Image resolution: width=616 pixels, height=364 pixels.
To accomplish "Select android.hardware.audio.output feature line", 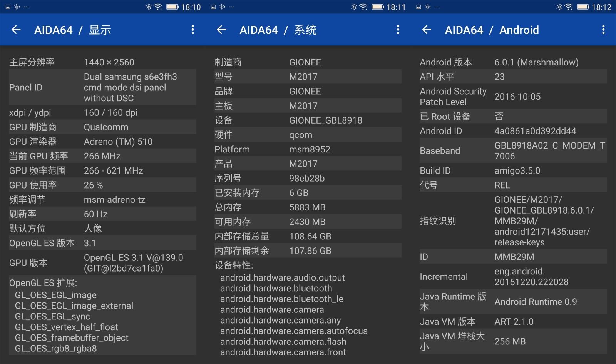I will click(x=283, y=278).
